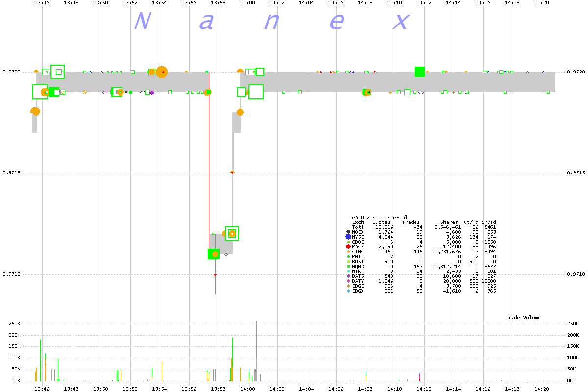Select the 'NQNX' exchange label

click(358, 266)
